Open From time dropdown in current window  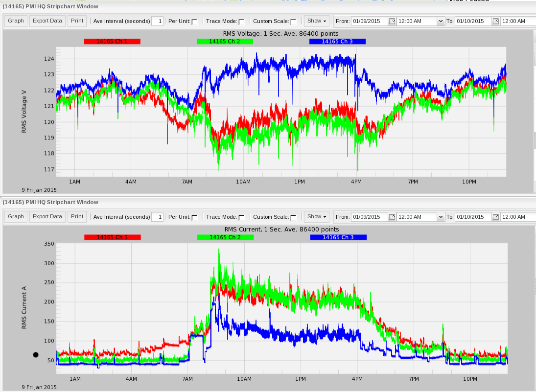click(441, 217)
